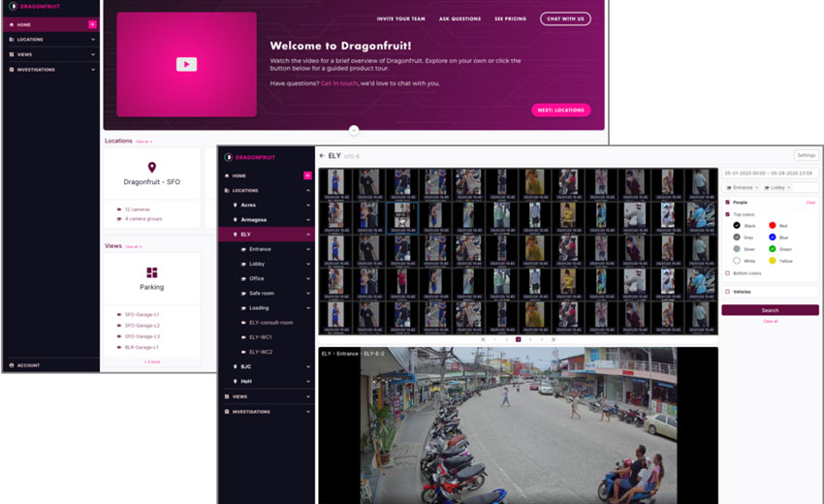Collapse the Locations section in ELY window

point(308,190)
